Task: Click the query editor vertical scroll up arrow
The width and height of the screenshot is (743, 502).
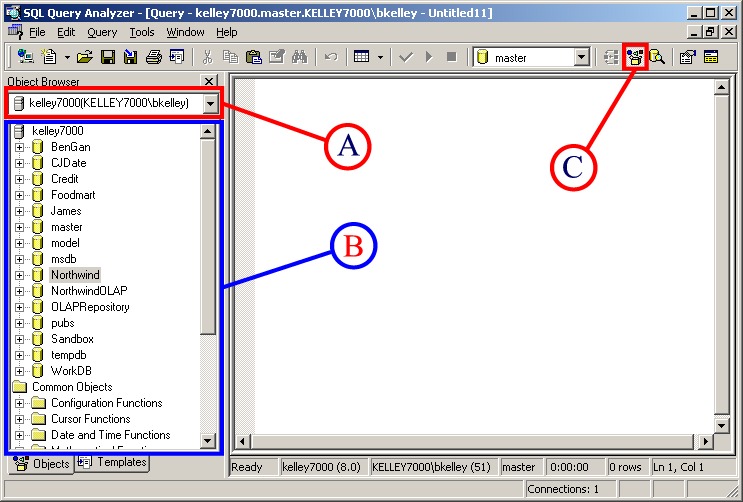Action: click(x=721, y=87)
